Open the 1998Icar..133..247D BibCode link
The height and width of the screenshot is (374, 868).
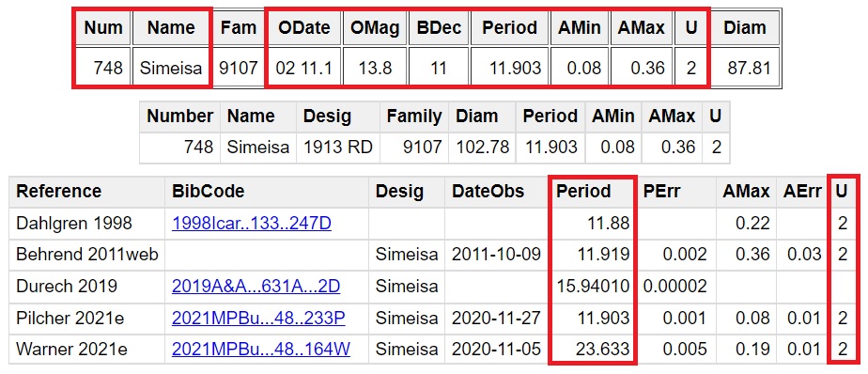[252, 224]
